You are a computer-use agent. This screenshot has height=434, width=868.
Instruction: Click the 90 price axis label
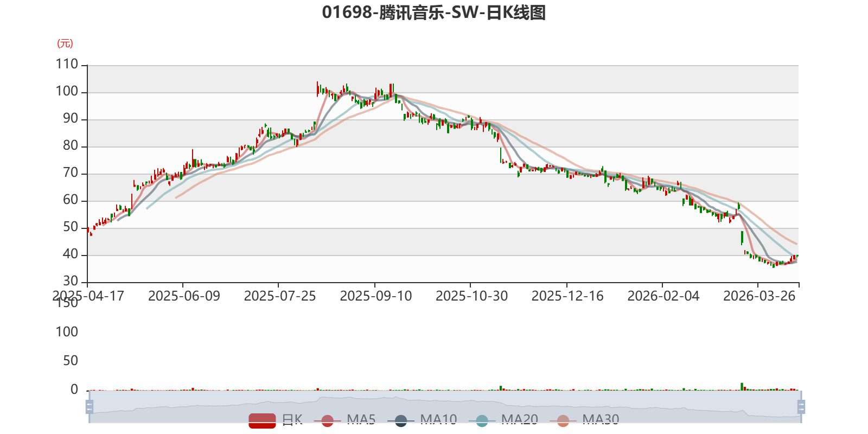pyautogui.click(x=71, y=118)
